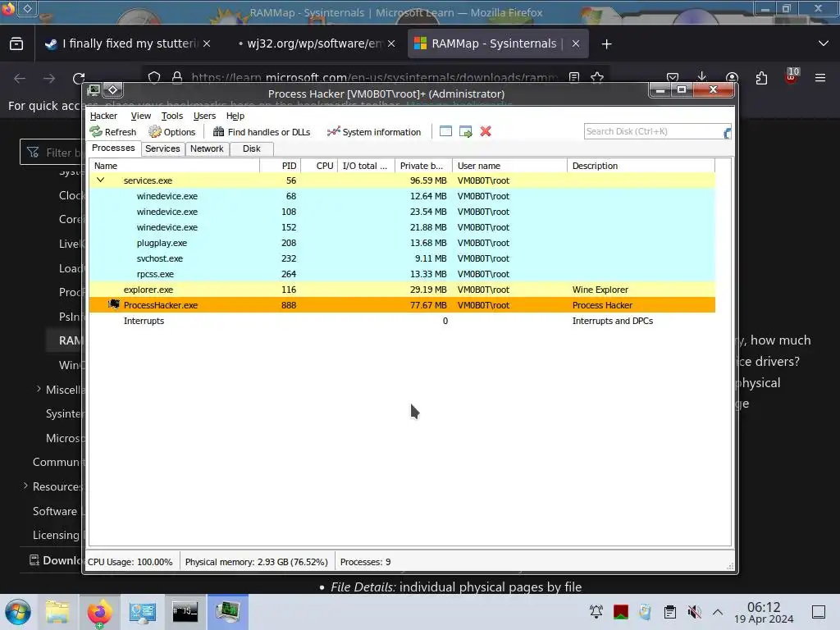Sort by User name column header
840x630 pixels.
tap(509, 166)
